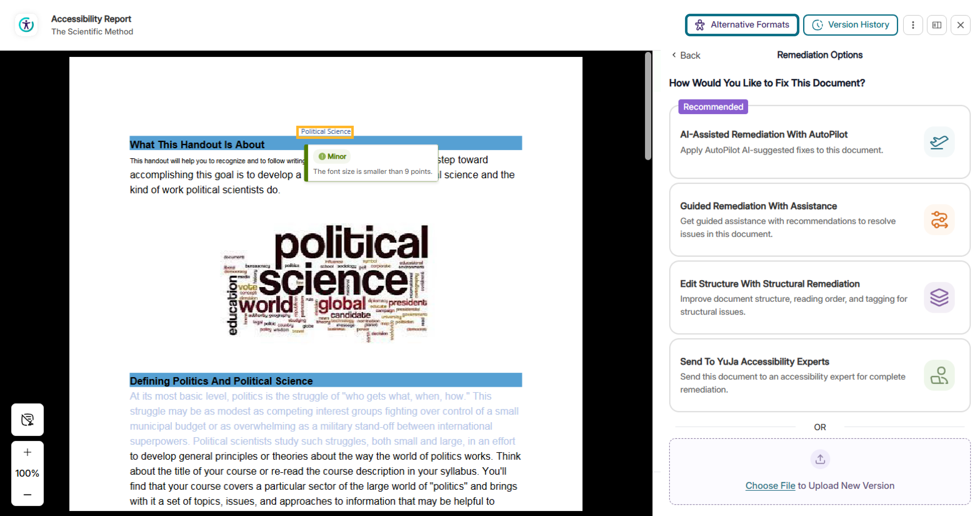
Task: Click the 100% zoom level
Action: point(27,473)
